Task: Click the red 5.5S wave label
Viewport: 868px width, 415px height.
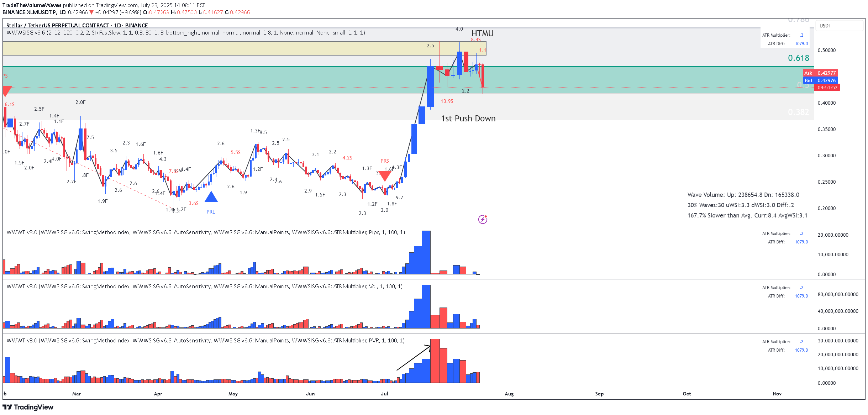Action: (236, 153)
